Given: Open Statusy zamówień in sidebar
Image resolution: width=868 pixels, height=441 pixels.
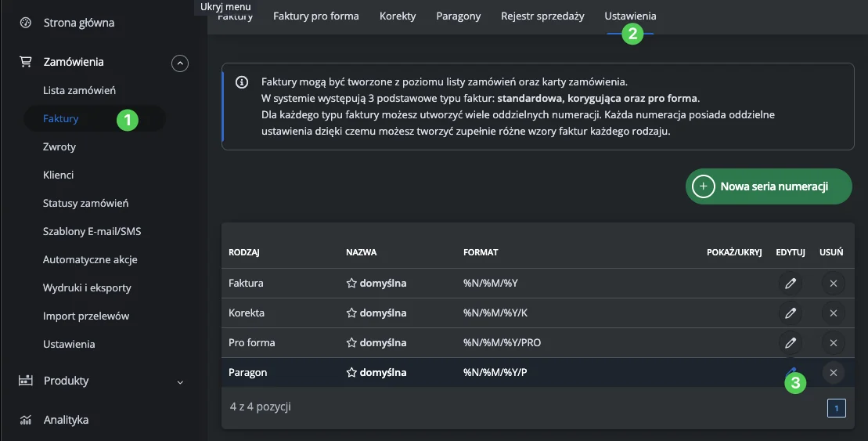Looking at the screenshot, I should click(x=86, y=204).
